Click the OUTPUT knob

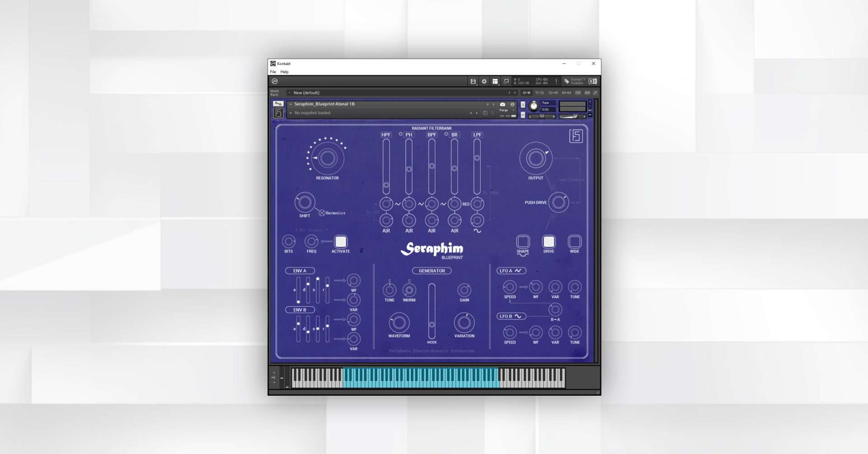tap(536, 158)
